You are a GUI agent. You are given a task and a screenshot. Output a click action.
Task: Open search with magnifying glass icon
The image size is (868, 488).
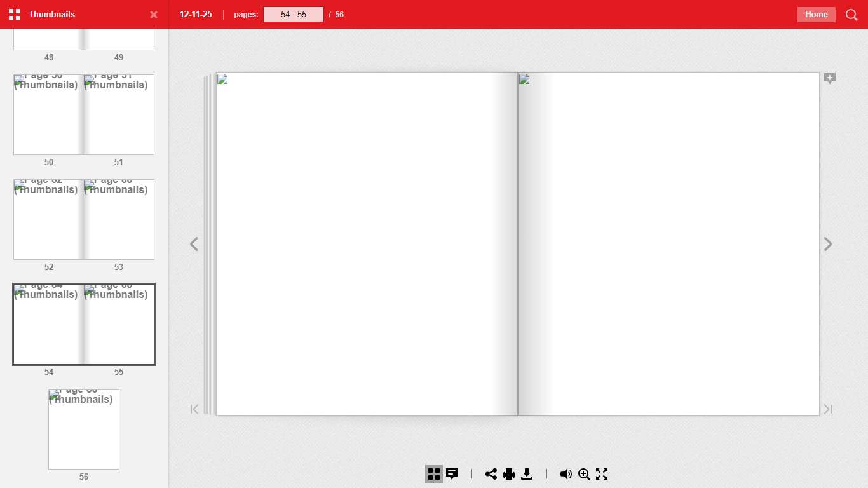[x=851, y=15]
